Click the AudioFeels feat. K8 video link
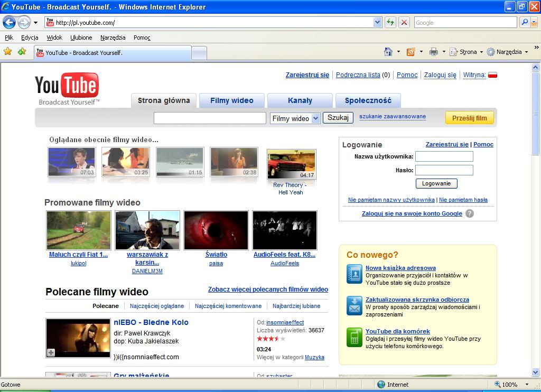This screenshot has width=541, height=392. point(284,255)
